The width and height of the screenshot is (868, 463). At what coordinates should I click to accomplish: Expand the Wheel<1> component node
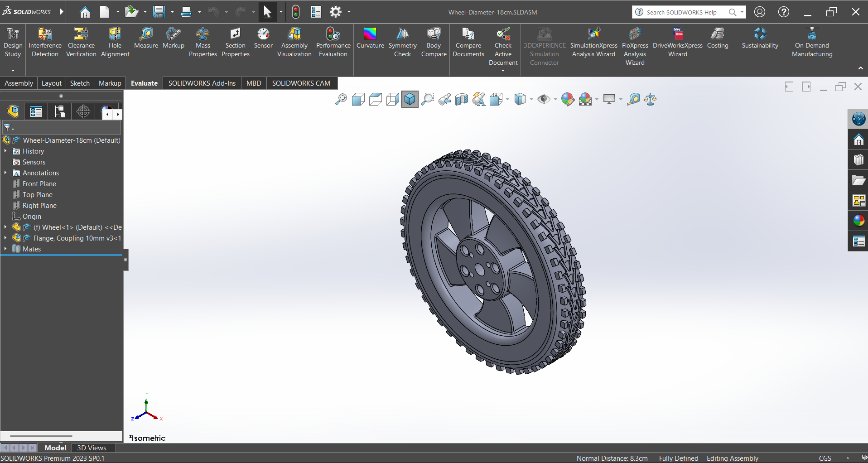coord(5,227)
